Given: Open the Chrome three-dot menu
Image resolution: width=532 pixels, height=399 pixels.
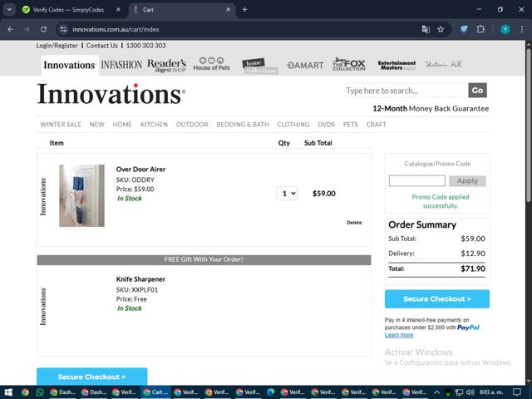Looking at the screenshot, I should click(522, 30).
